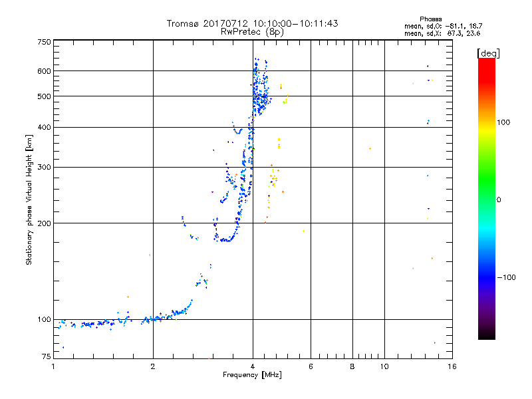Click the x-axis label "6"

pyautogui.click(x=311, y=366)
